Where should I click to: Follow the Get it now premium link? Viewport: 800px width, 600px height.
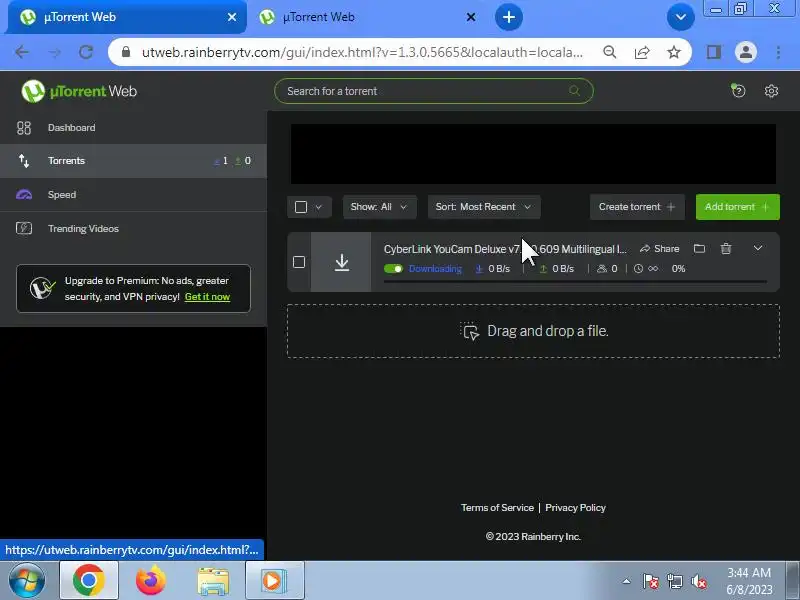[x=207, y=296]
